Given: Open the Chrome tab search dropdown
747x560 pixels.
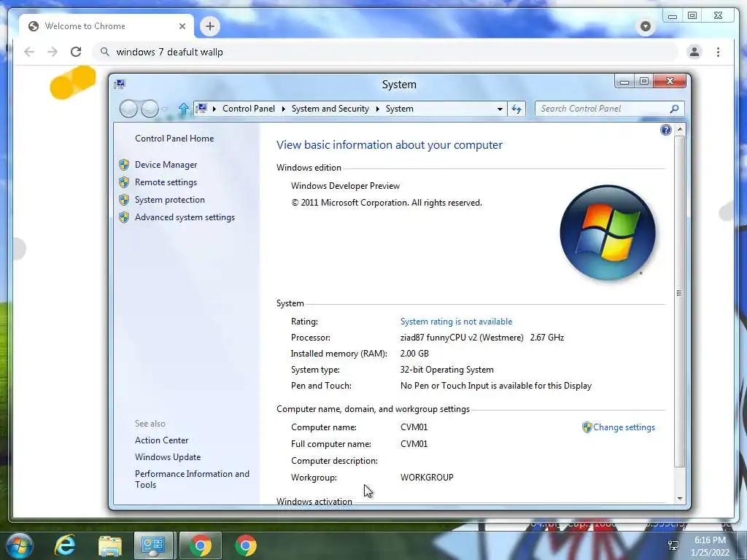Looking at the screenshot, I should pyautogui.click(x=646, y=26).
